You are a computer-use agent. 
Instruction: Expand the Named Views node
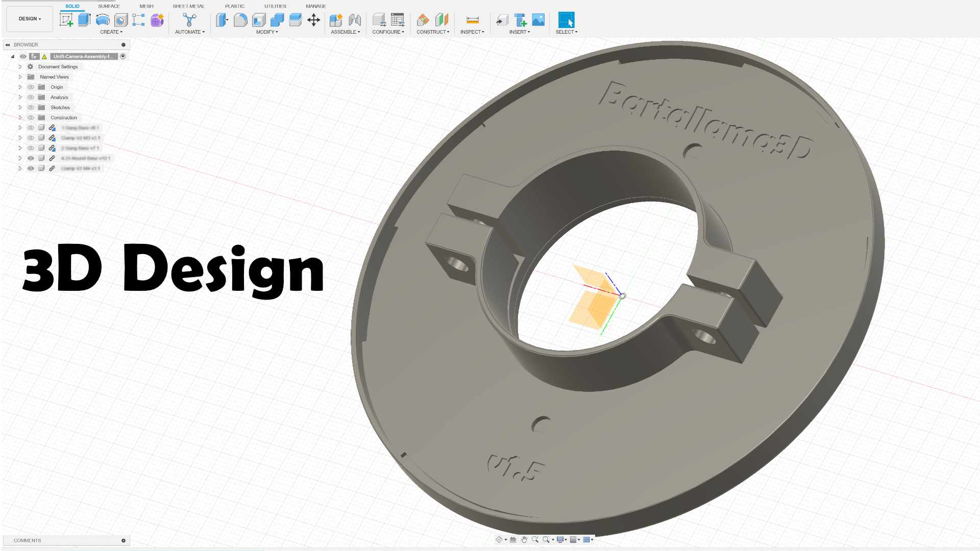pyautogui.click(x=20, y=77)
